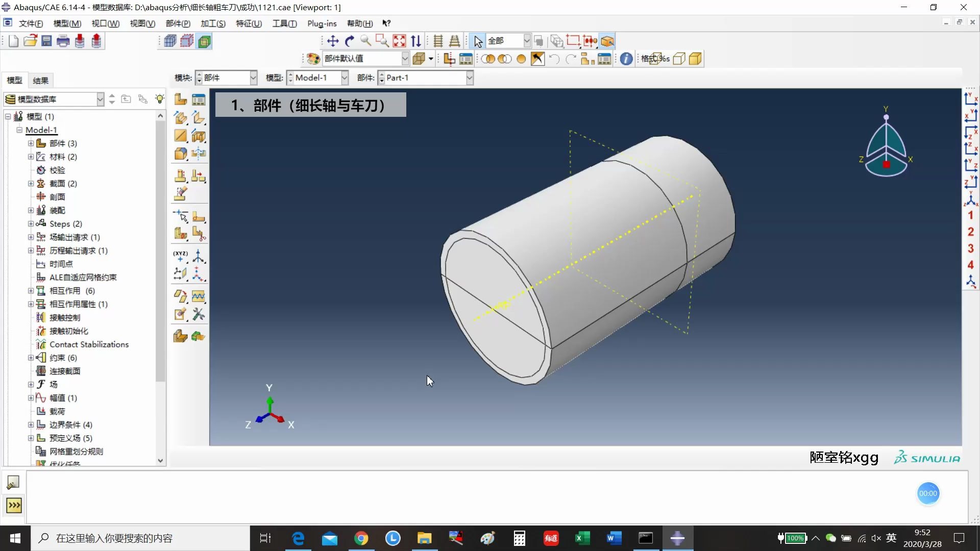Image resolution: width=980 pixels, height=551 pixels.
Task: Open the color code palette icon
Action: [x=313, y=59]
